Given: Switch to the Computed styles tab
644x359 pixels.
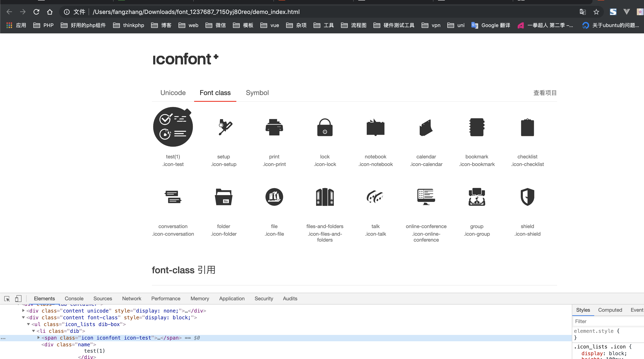Looking at the screenshot, I should (610, 310).
